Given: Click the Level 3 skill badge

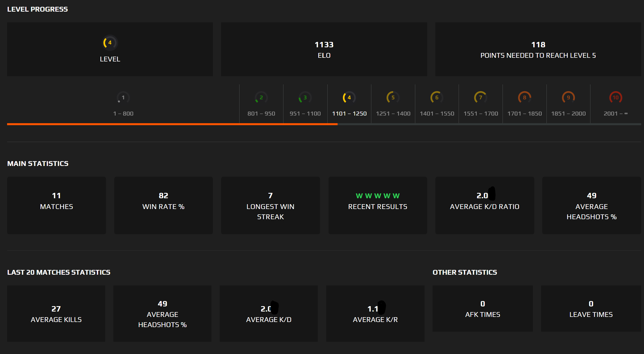Looking at the screenshot, I should pyautogui.click(x=305, y=98).
